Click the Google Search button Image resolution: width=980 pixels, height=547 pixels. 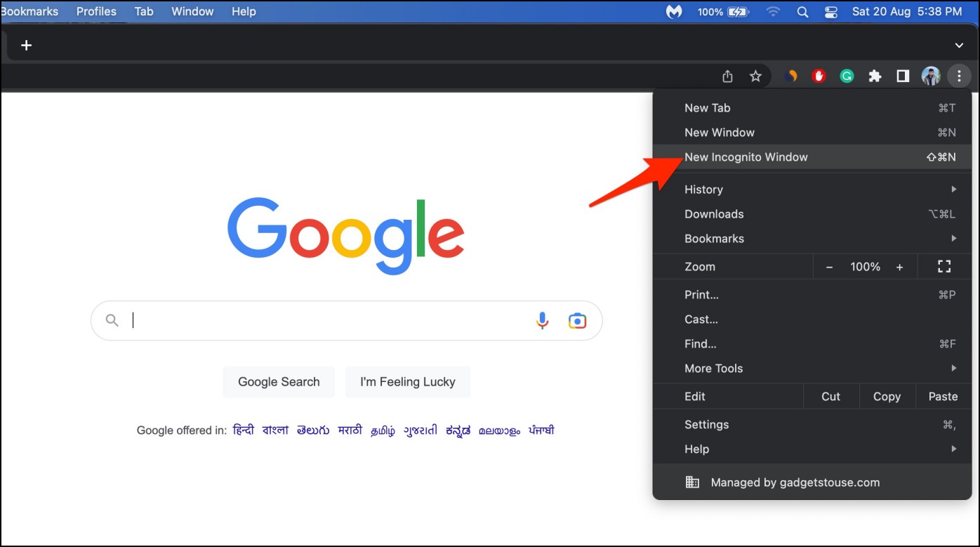point(279,382)
